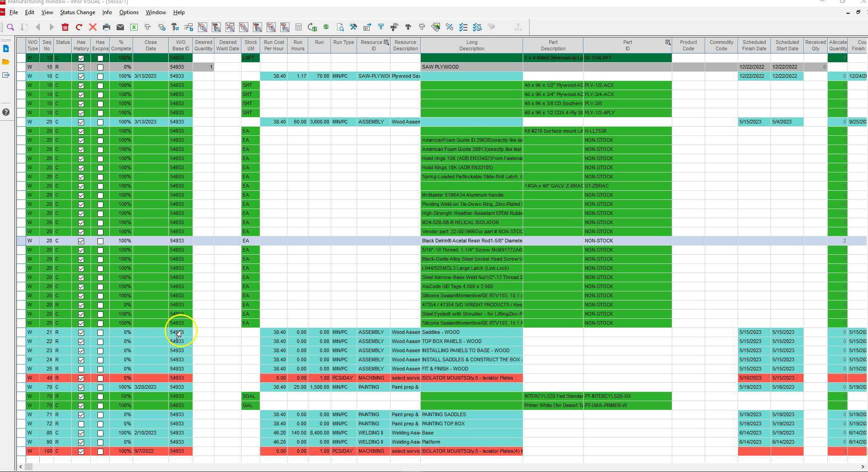Export the grid to Excel
868x472 pixels.
pyautogui.click(x=134, y=27)
